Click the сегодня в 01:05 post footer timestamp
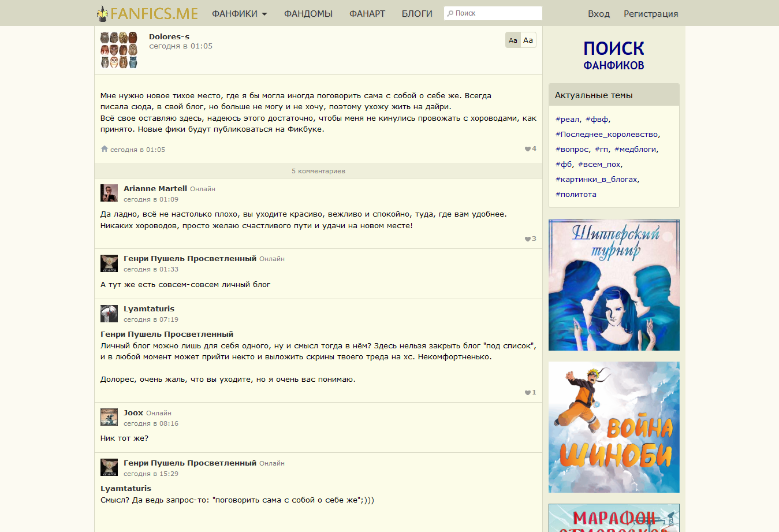The image size is (779, 532). tap(137, 150)
